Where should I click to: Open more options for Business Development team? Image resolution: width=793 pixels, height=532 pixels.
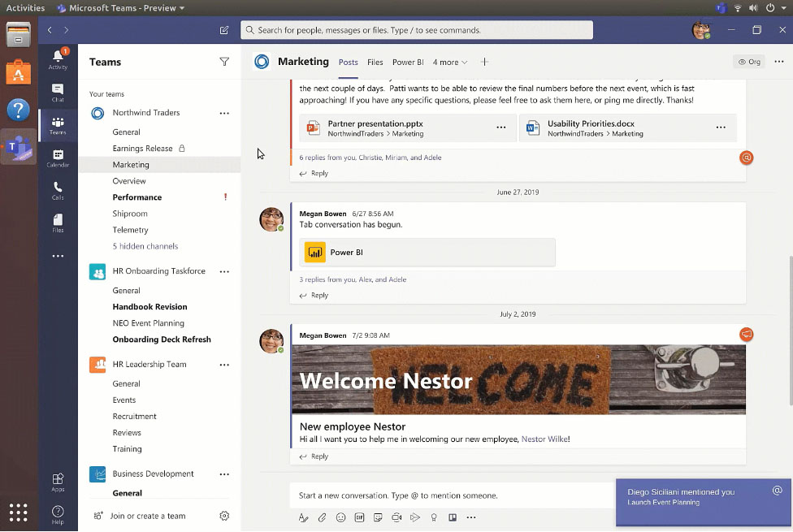pos(224,474)
